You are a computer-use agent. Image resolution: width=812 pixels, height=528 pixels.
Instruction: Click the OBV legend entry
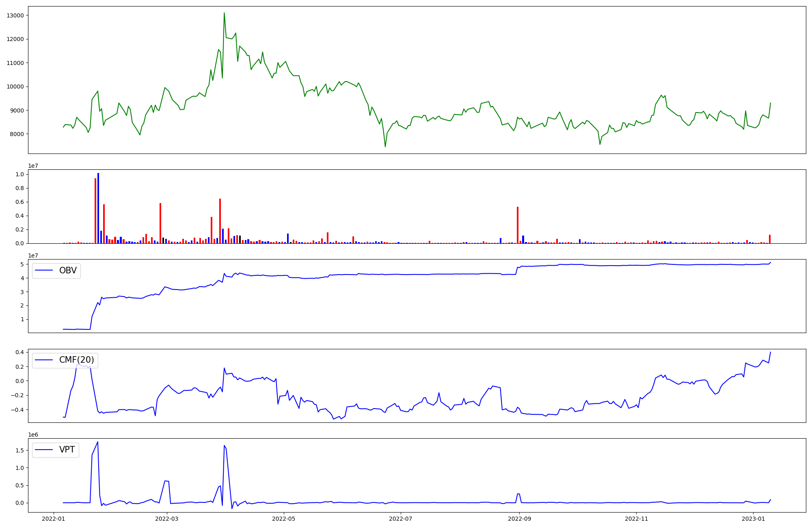pos(67,270)
